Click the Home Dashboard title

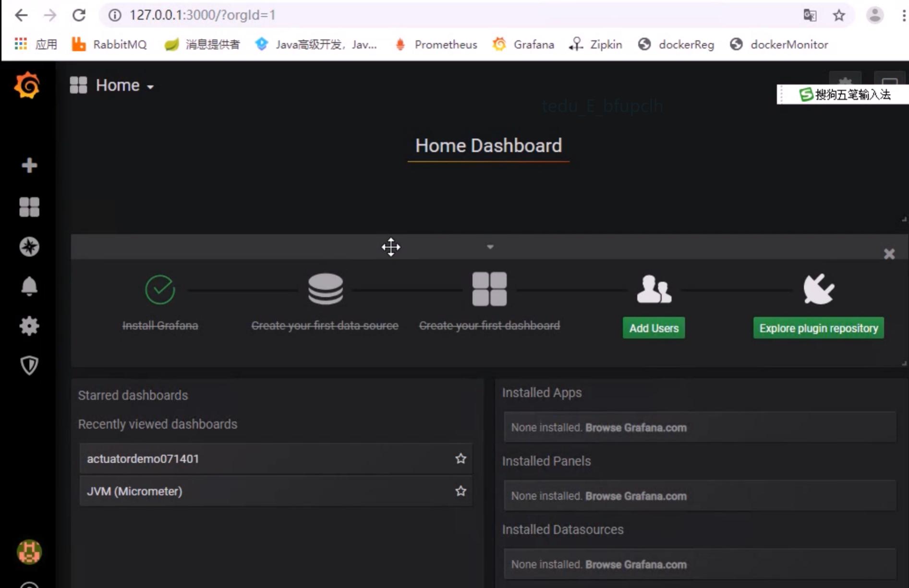488,145
